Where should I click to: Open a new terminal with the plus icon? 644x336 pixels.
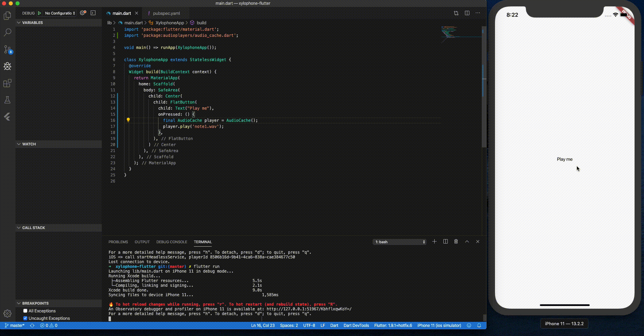[434, 242]
